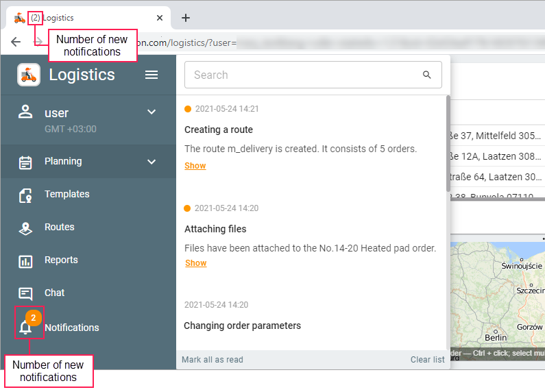Click the Chat bubble icon
The image size is (545, 392).
25,293
